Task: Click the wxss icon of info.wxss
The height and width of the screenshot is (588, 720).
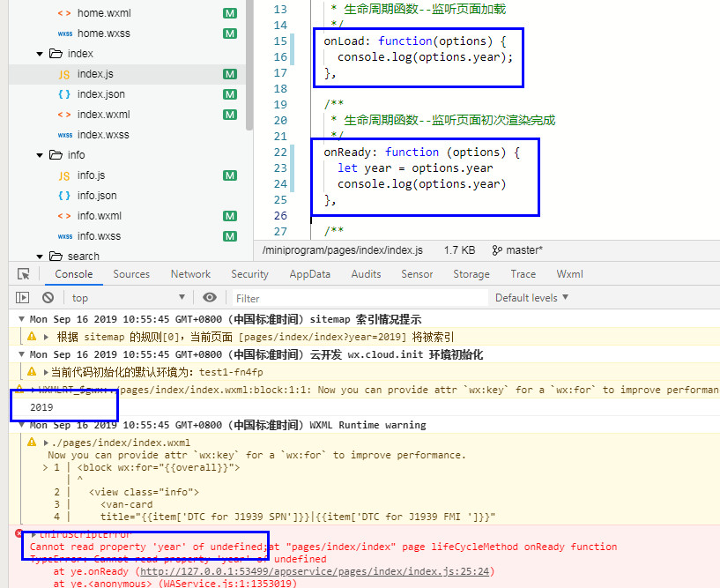Action: point(64,236)
